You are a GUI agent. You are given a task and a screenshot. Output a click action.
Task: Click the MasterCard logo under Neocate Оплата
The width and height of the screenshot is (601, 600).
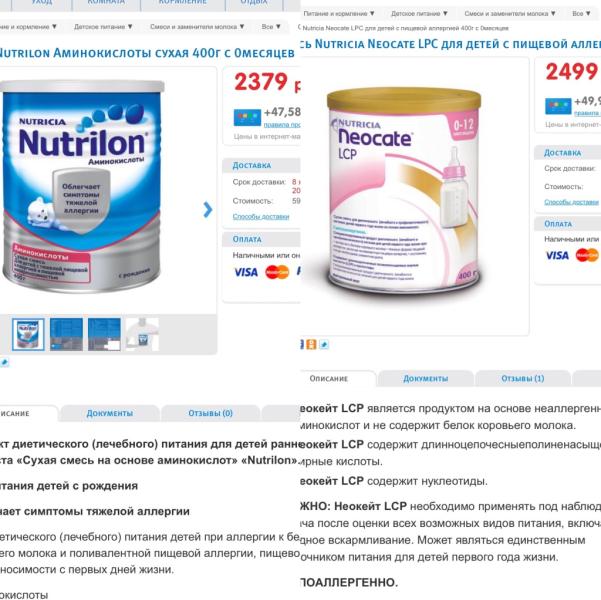(x=587, y=255)
